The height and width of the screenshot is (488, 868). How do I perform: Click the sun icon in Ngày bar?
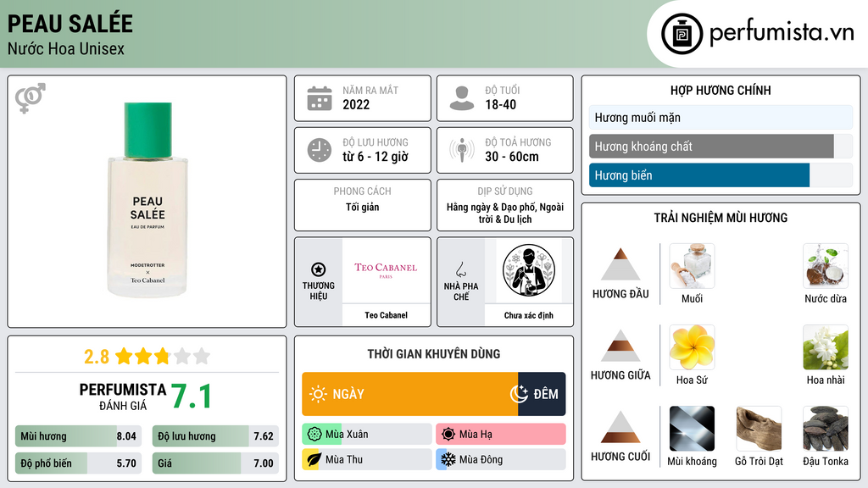point(318,394)
